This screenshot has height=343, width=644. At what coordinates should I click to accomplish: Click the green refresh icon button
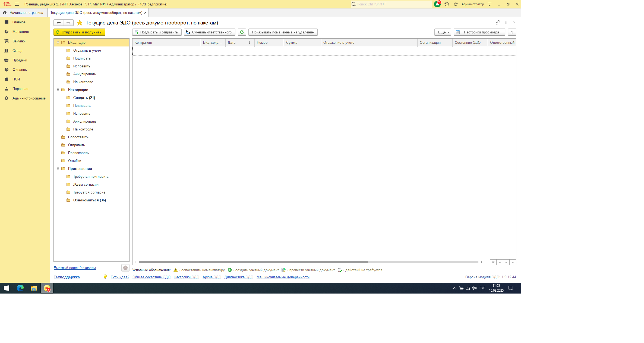[242, 32]
